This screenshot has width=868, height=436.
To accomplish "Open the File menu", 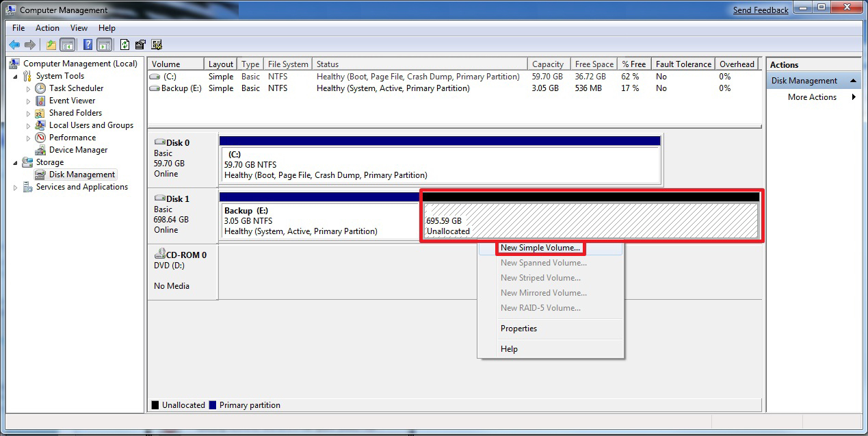I will click(x=18, y=28).
